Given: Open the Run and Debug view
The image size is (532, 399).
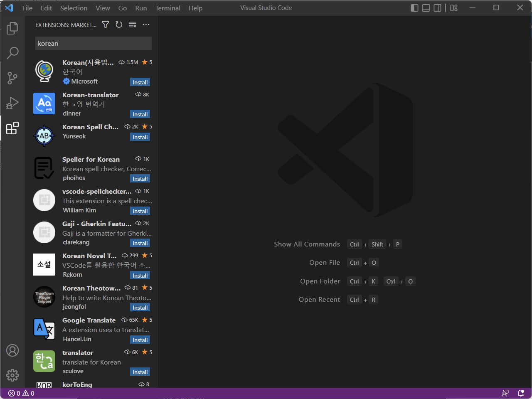Looking at the screenshot, I should [x=12, y=103].
